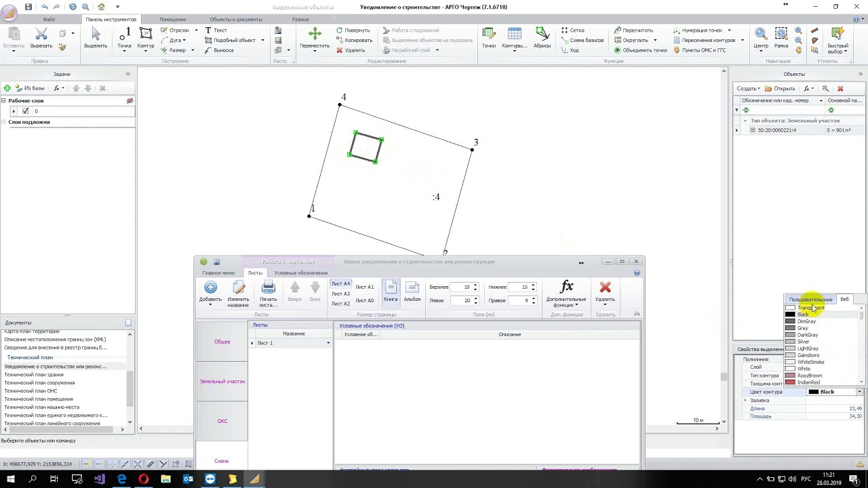
Task: Expand parcel 50:20:0060221:4 row
Action: (752, 130)
